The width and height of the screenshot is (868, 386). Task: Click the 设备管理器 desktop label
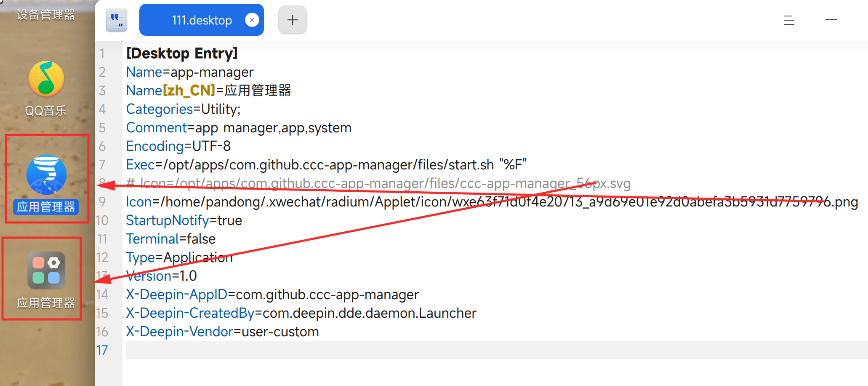[x=46, y=15]
